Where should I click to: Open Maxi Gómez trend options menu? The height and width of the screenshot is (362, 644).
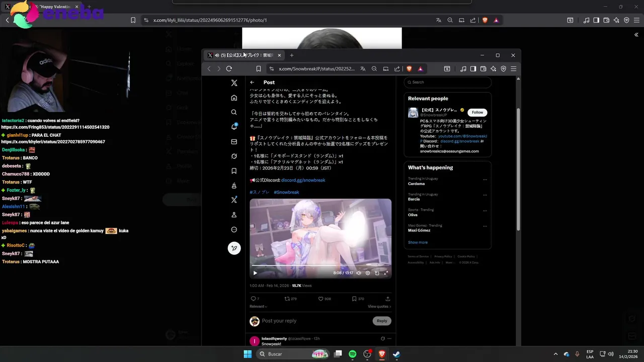485,226
